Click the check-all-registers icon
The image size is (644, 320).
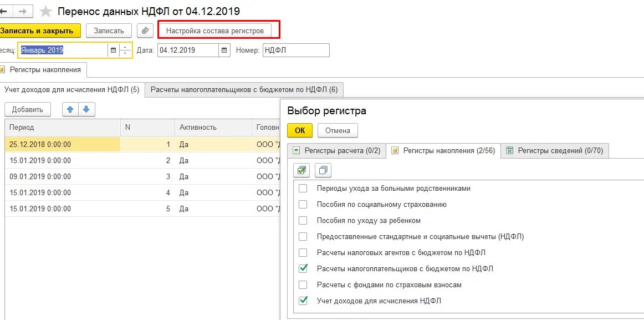click(x=301, y=171)
